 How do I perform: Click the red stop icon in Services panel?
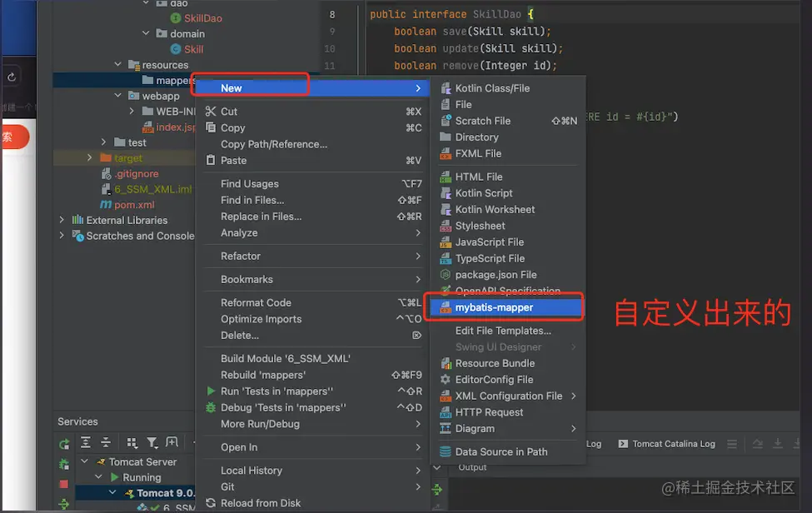(x=64, y=484)
